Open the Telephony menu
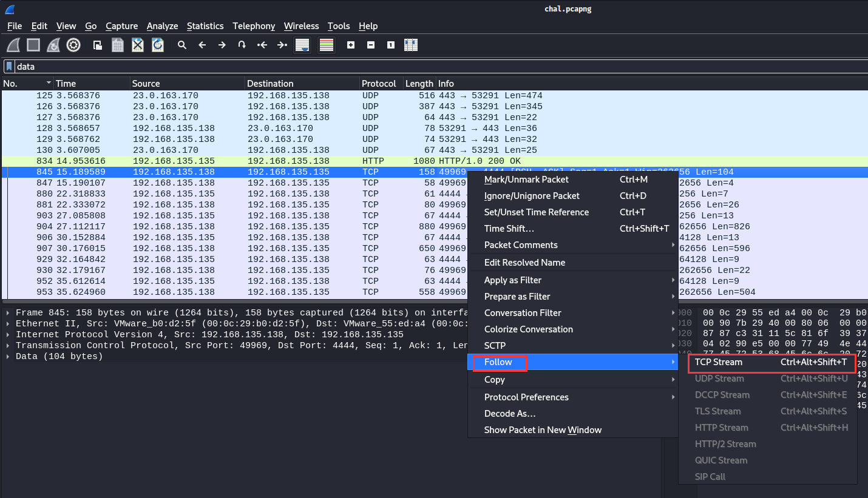The width and height of the screenshot is (868, 498). (254, 26)
